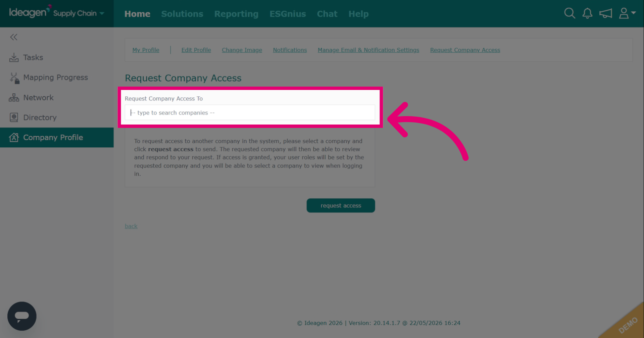Follow the Request Company Access link
This screenshot has height=338, width=644.
click(x=465, y=50)
